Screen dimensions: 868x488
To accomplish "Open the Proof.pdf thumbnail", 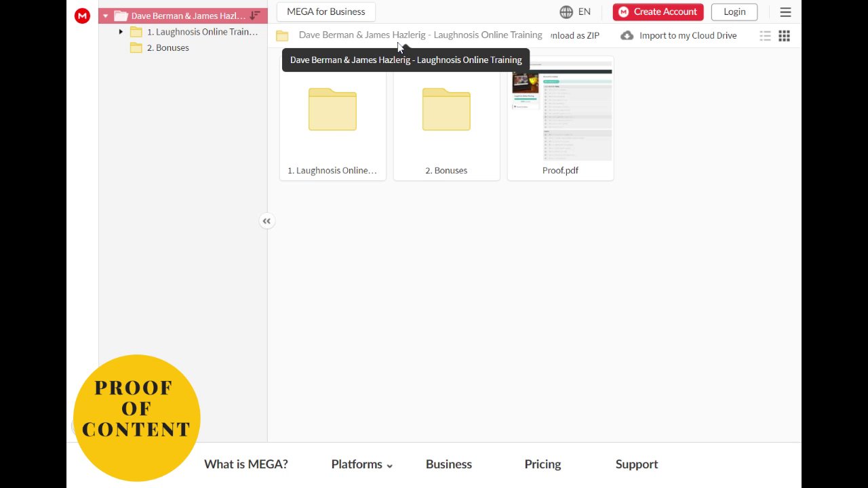I will tap(560, 112).
